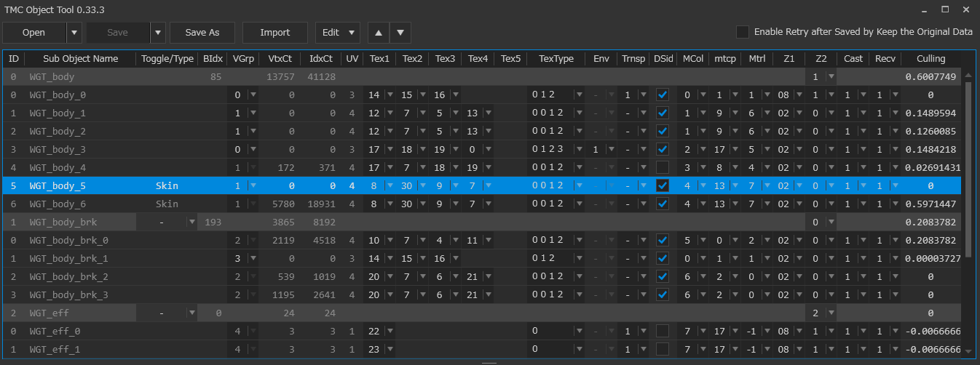The width and height of the screenshot is (980, 365).
Task: Check DSid checkbox for WGT_eff_1
Action: coord(662,349)
